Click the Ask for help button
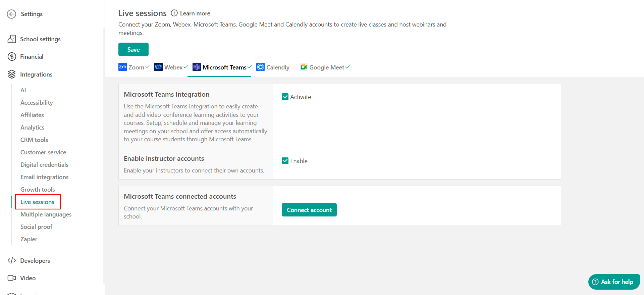644x295 pixels. pyautogui.click(x=614, y=282)
